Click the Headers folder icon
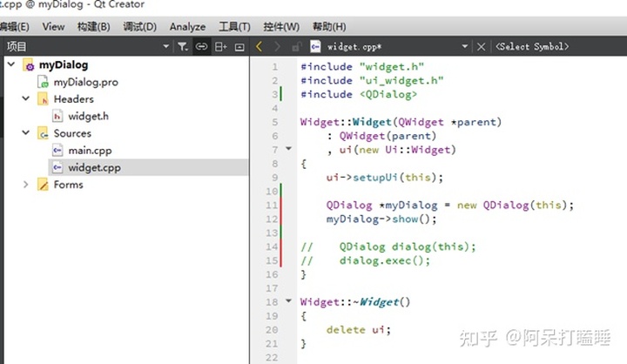Screen dimensions: 627x364 coord(43,98)
